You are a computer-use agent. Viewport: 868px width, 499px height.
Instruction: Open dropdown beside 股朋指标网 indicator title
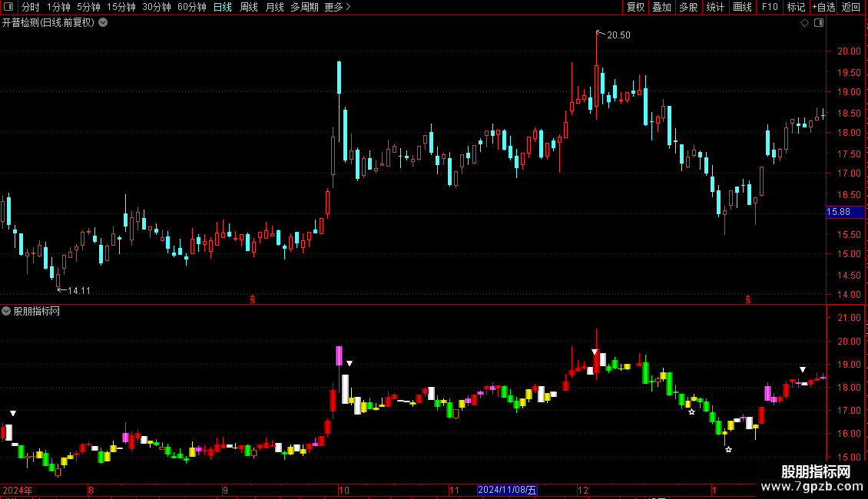coord(6,312)
